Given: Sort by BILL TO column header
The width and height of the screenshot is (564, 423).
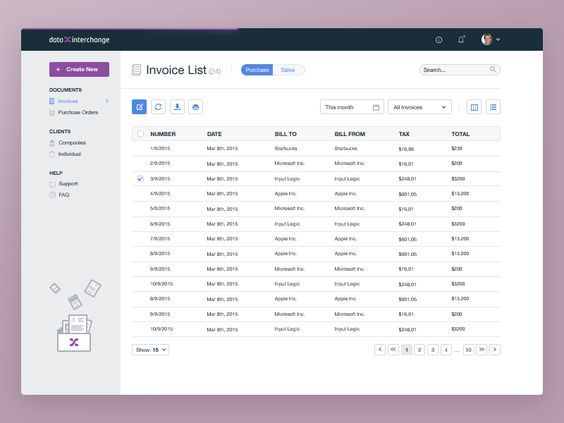Looking at the screenshot, I should [x=286, y=134].
